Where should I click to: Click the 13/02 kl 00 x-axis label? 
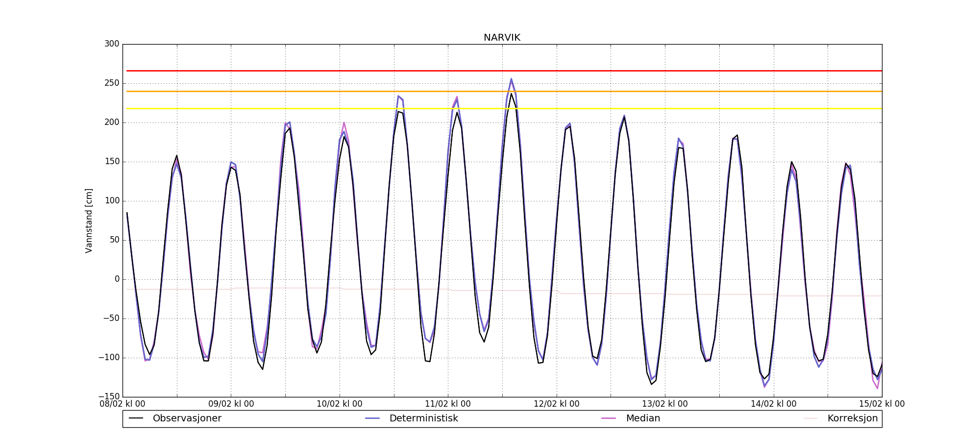click(x=665, y=404)
